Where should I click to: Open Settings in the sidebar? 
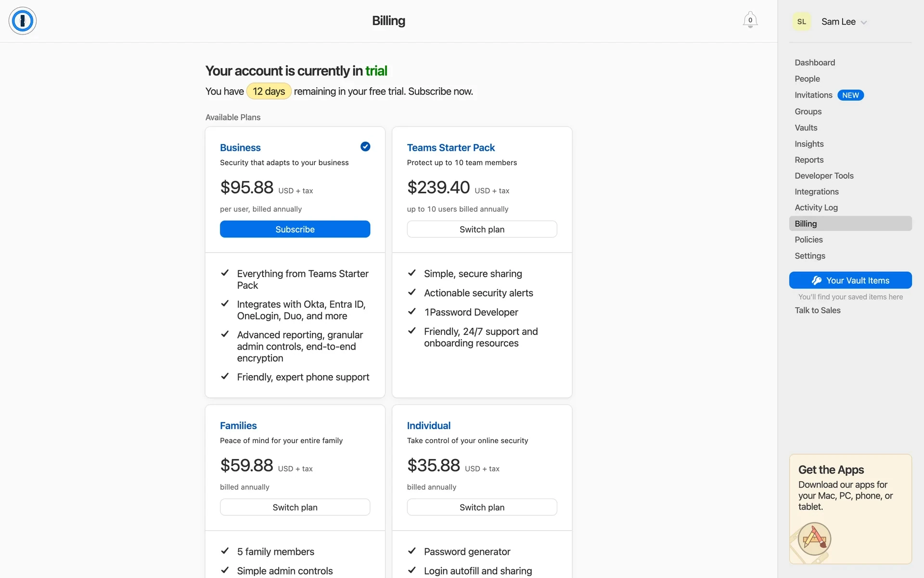pos(810,256)
